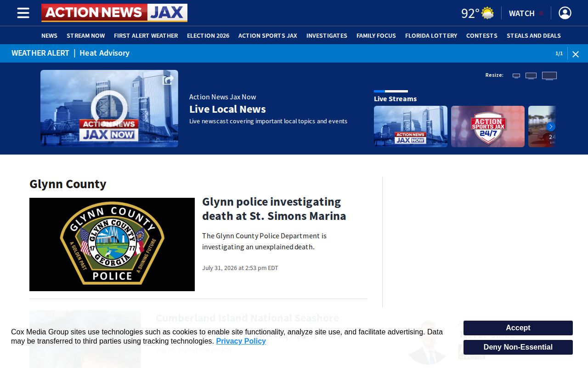This screenshot has width=588, height=368.
Task: Play the Action News Jax Now video
Action: 109,109
